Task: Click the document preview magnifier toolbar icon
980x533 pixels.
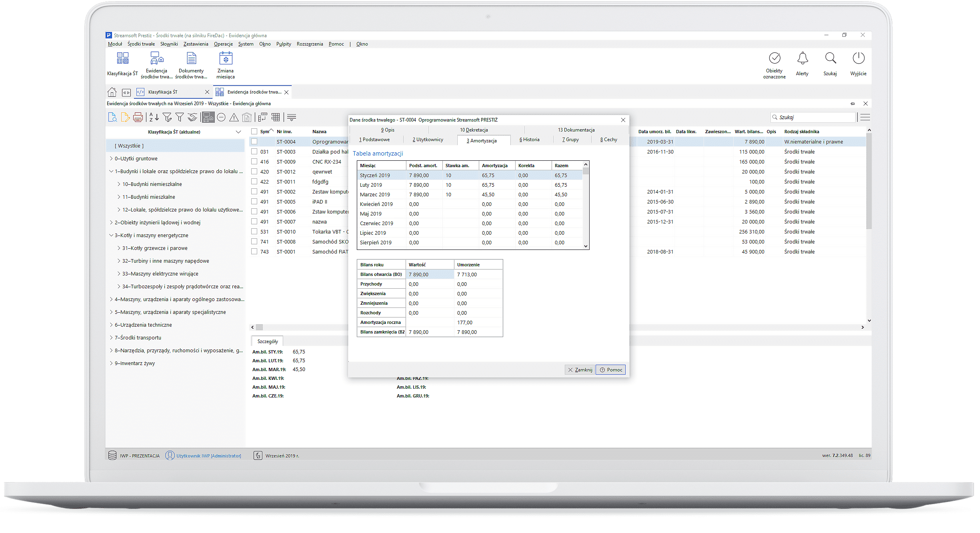Action: point(112,117)
